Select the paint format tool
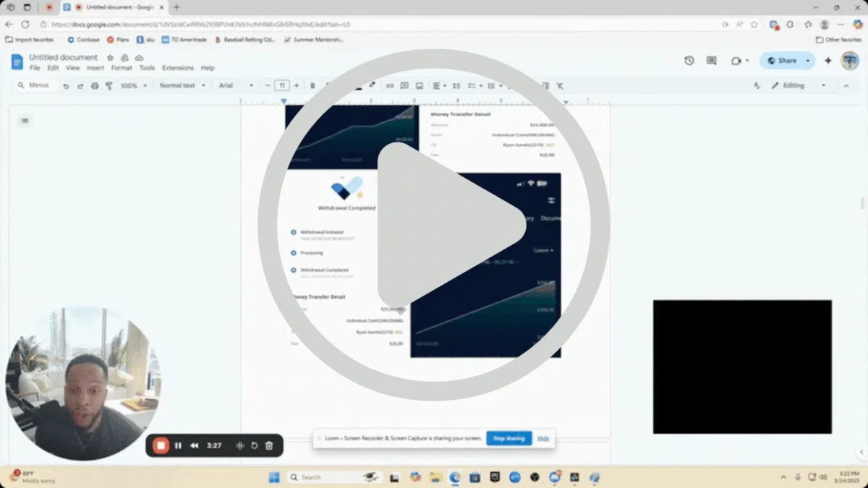The image size is (868, 488). (x=109, y=85)
